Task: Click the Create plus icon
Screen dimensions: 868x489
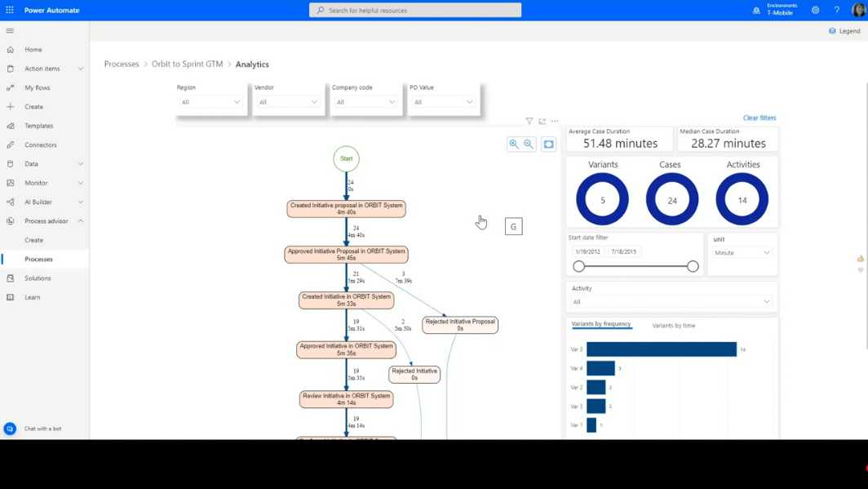Action: tap(10, 106)
